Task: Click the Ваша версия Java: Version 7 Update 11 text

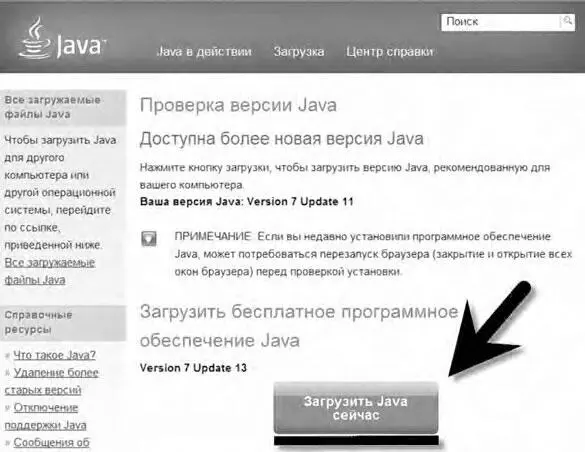Action: point(247,201)
